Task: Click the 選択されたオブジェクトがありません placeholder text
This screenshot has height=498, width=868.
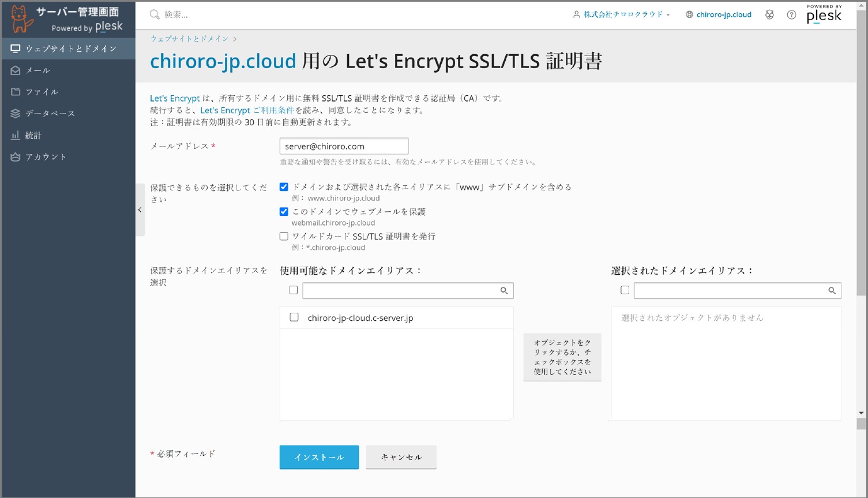Action: [x=692, y=318]
